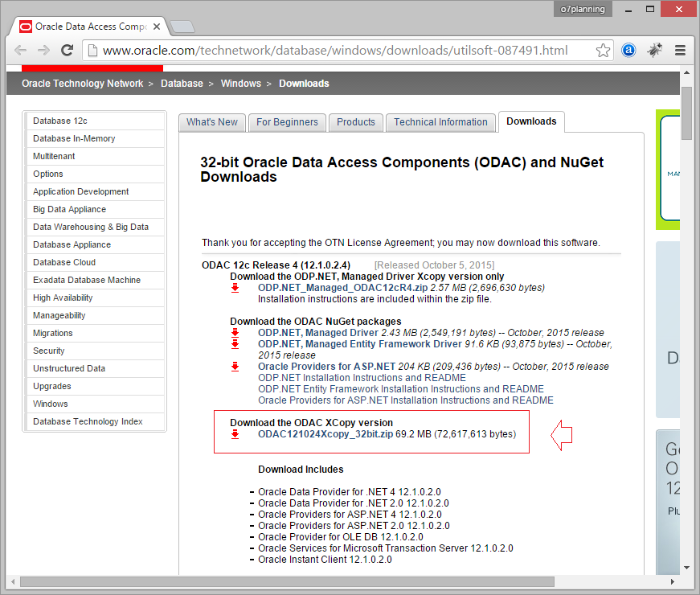
Task: Open Data Warehousing & Big Data item
Action: click(95, 228)
